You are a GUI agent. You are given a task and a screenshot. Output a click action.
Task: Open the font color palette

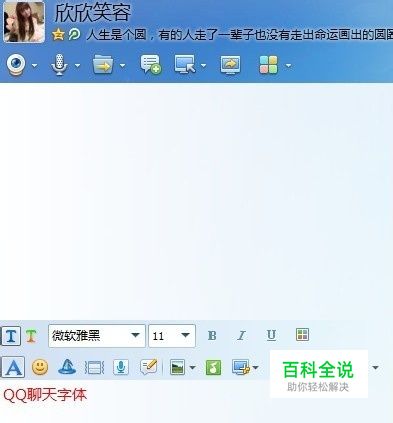(x=302, y=335)
